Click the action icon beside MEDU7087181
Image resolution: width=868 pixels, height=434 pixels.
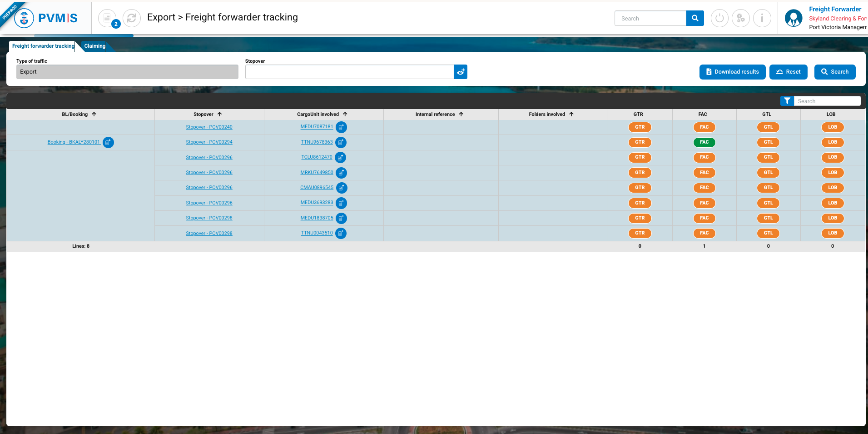[341, 127]
